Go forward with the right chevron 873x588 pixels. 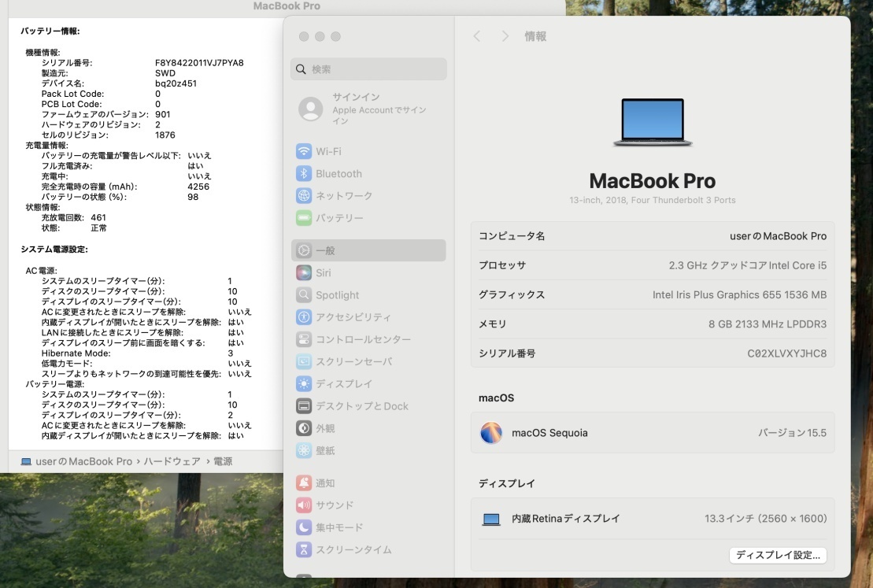tap(505, 36)
